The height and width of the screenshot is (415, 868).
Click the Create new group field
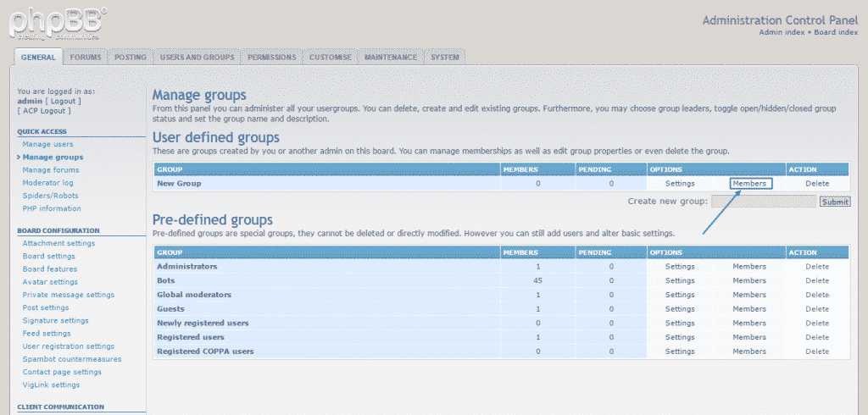click(x=764, y=202)
